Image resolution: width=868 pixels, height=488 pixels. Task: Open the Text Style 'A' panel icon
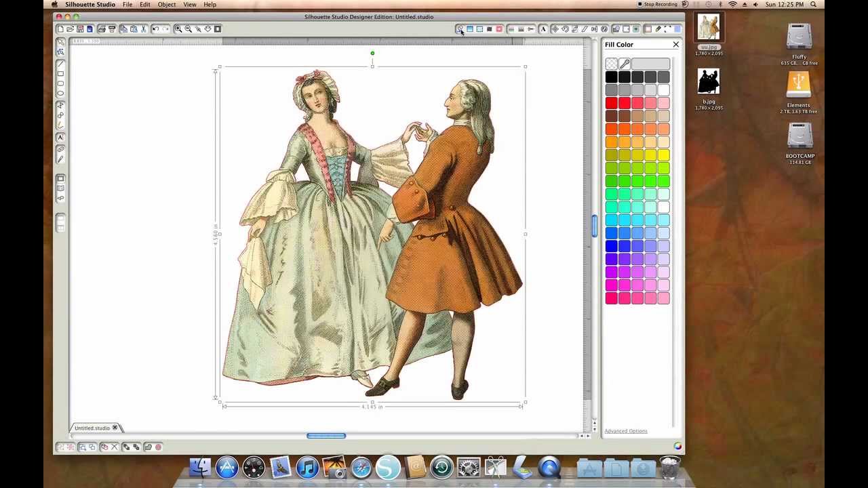coord(542,28)
